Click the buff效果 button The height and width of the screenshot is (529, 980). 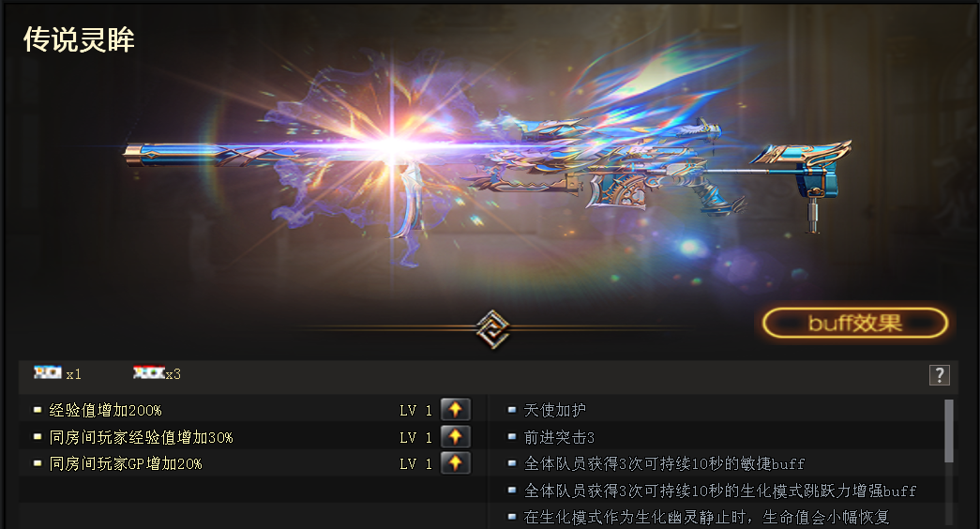pyautogui.click(x=855, y=323)
